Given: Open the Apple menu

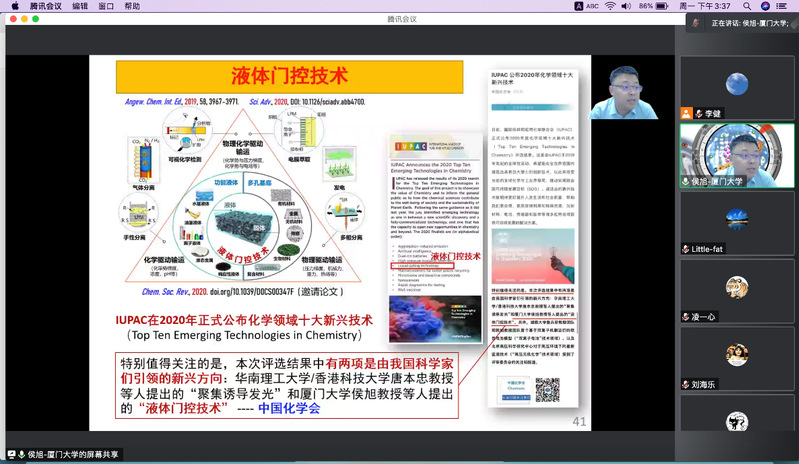Looking at the screenshot, I should (x=11, y=6).
